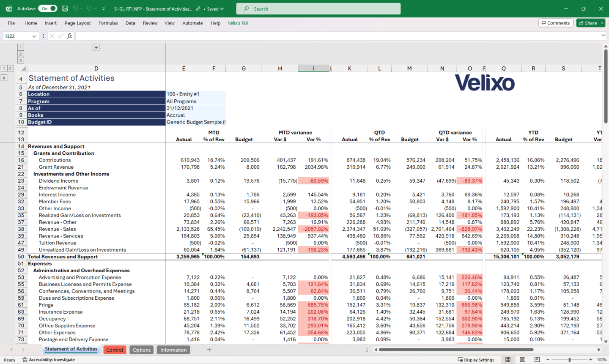Toggle AutoSave off
The height and width of the screenshot is (364, 609).
[47, 8]
